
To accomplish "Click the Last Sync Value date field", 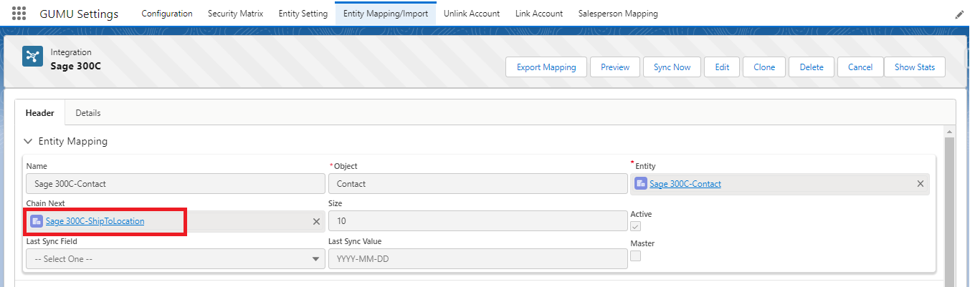I will [x=478, y=258].
